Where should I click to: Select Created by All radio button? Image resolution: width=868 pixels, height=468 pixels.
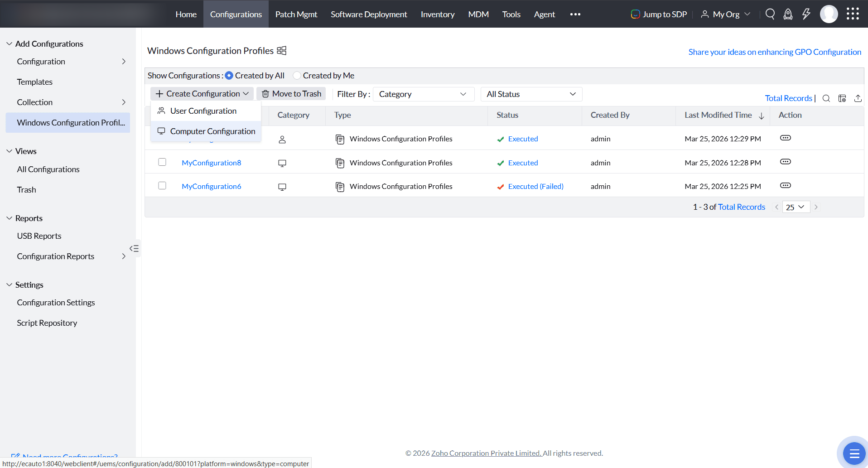pos(229,76)
